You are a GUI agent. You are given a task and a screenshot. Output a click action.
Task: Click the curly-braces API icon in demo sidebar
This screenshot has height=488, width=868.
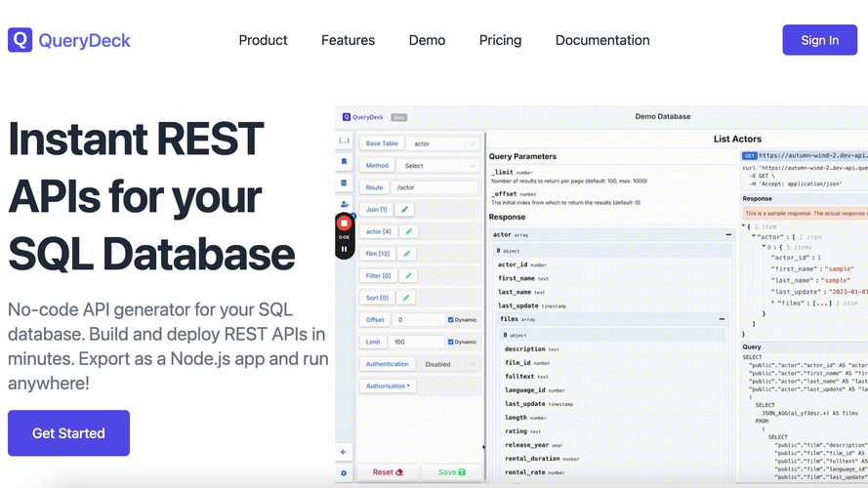(344, 141)
